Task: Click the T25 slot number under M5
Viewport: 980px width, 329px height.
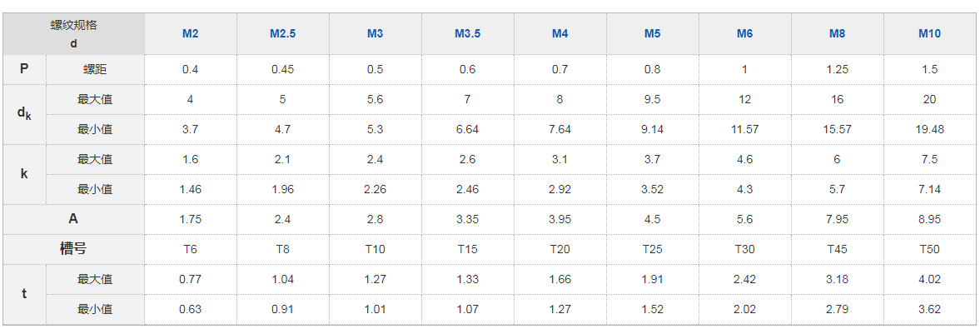Action: coord(653,249)
